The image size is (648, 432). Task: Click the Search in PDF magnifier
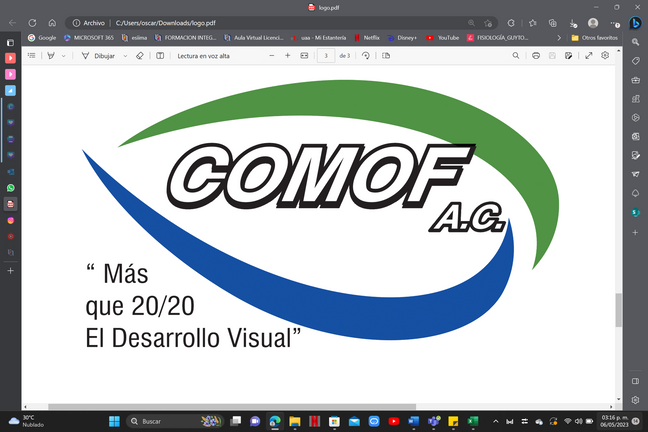[x=516, y=56]
